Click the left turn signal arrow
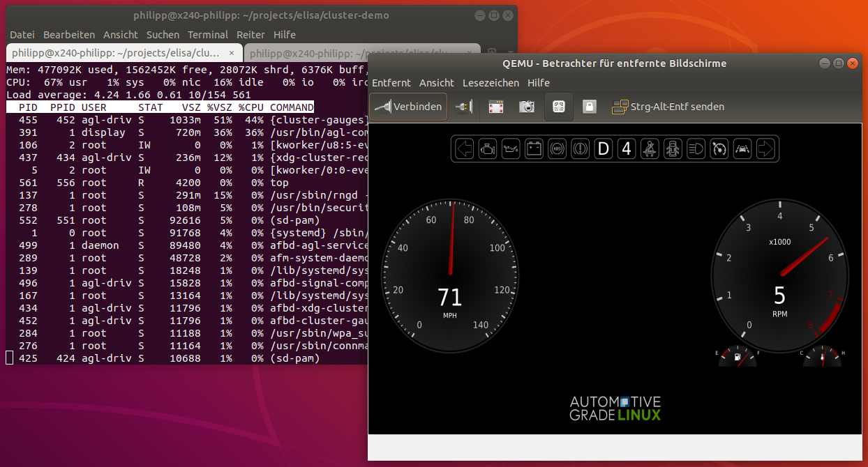This screenshot has height=467, width=868. coord(465,148)
